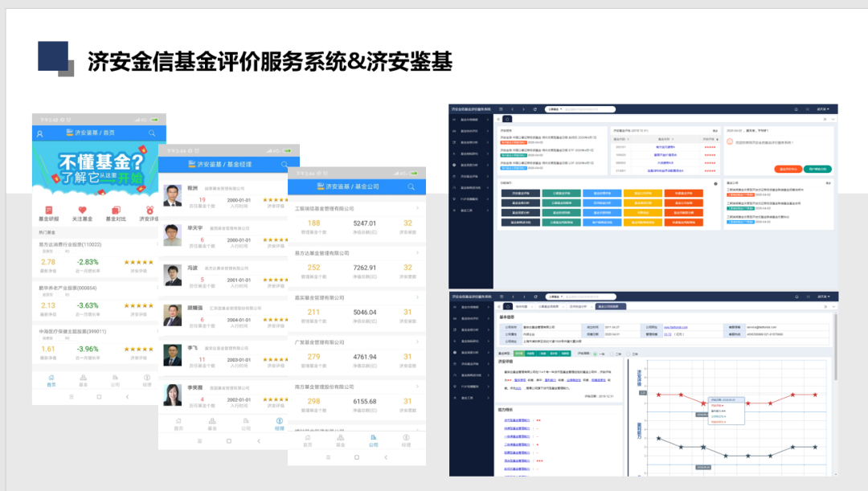868x491 pixels.
Task: Tap 公司 in 首页 phone bottom navigation
Action: click(x=115, y=380)
